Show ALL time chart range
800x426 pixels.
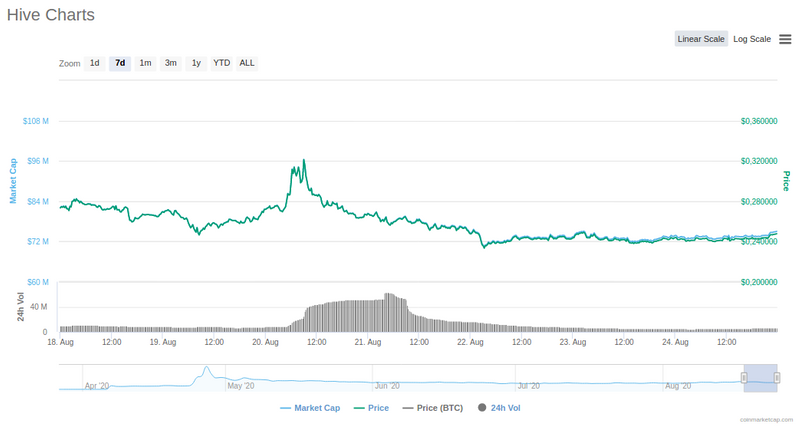click(x=247, y=63)
